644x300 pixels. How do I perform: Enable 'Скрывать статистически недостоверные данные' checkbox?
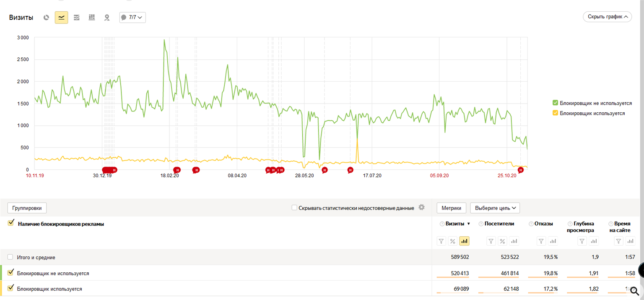(294, 208)
